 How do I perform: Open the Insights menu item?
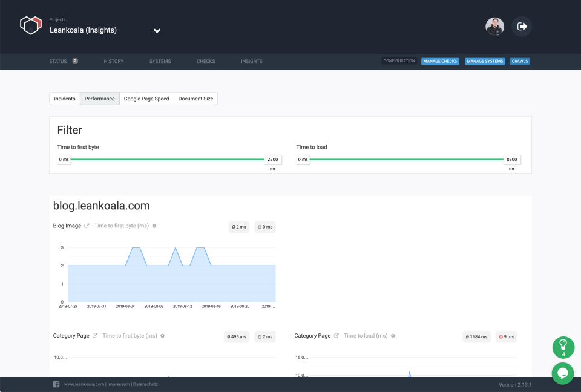coord(252,62)
